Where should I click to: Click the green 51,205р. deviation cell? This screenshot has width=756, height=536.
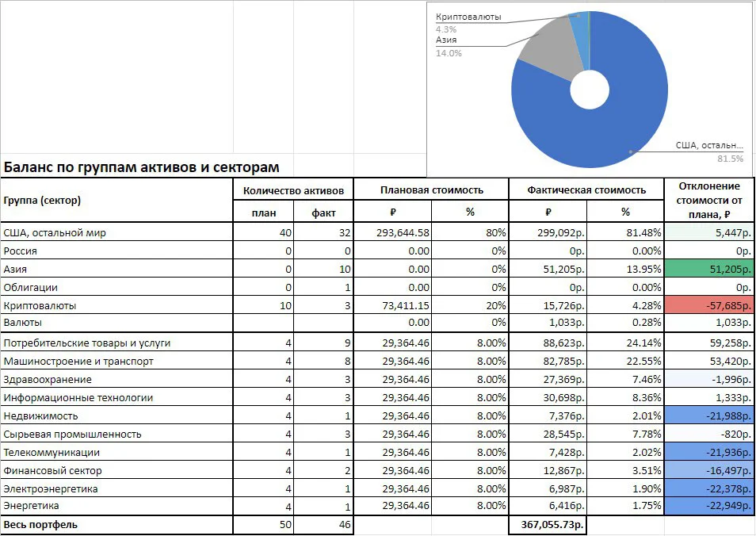click(x=709, y=269)
